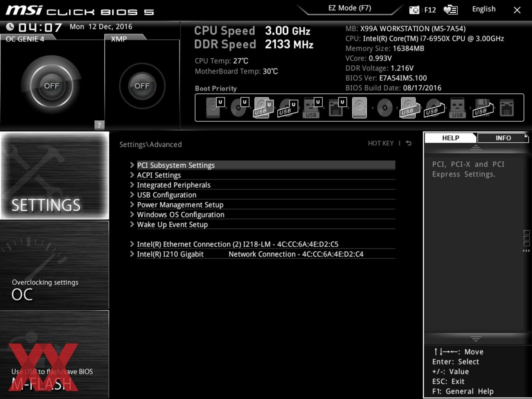Click the 04:07 system time
Viewport: 532px width, 399px height.
[x=40, y=27]
